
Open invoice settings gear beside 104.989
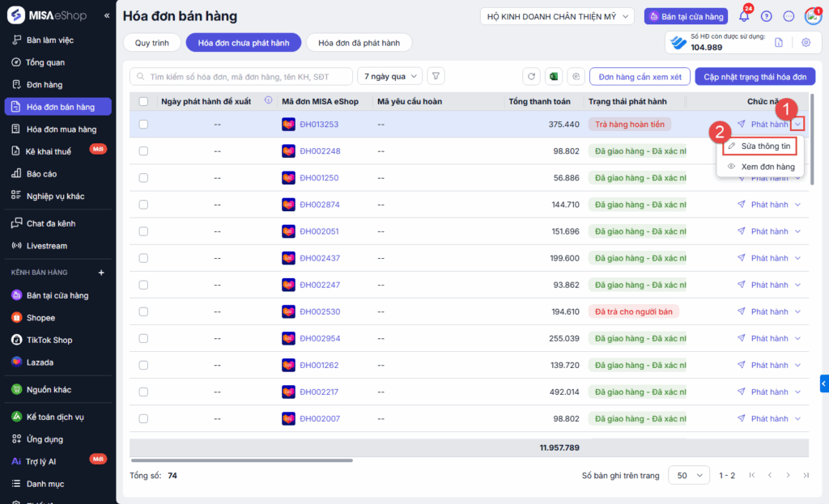pyautogui.click(x=806, y=43)
